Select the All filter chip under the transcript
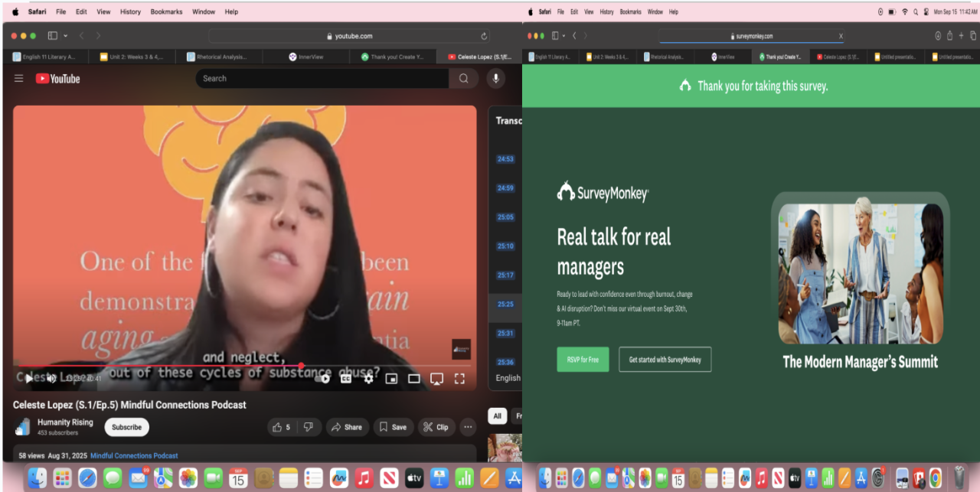 pyautogui.click(x=497, y=416)
